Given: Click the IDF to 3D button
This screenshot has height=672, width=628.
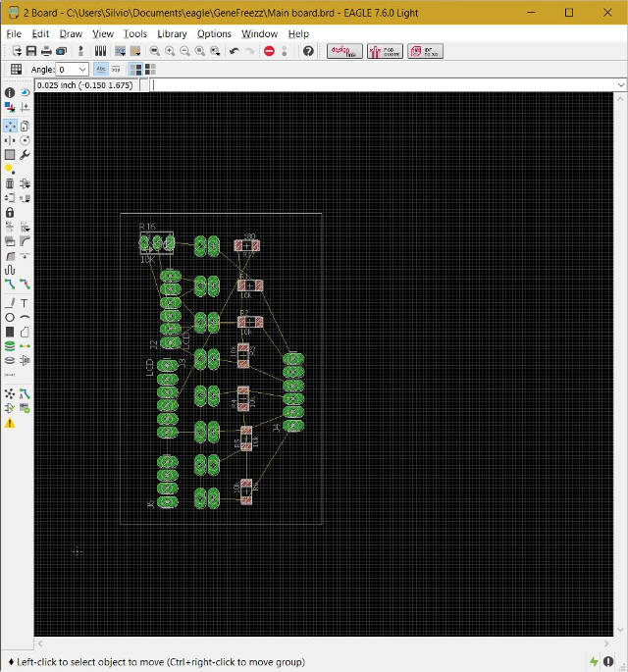Looking at the screenshot, I should pyautogui.click(x=425, y=51).
